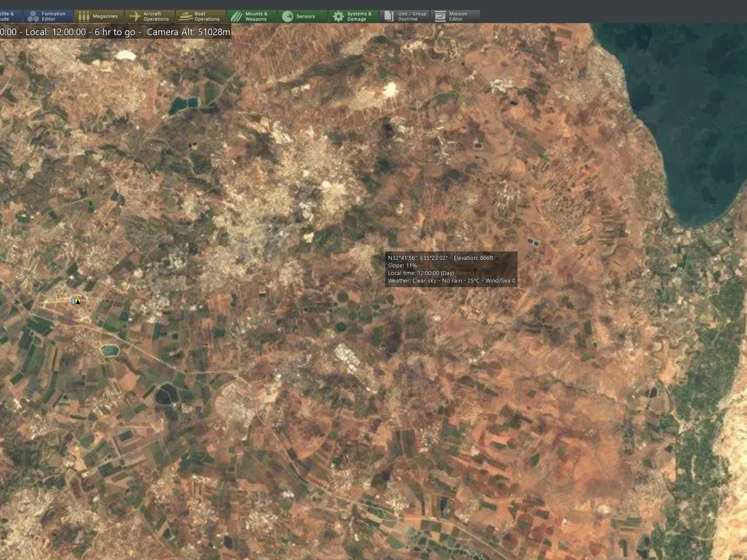This screenshot has height=560, width=747.
Task: Open the Formation Editor hexagon icon
Action: point(48,16)
